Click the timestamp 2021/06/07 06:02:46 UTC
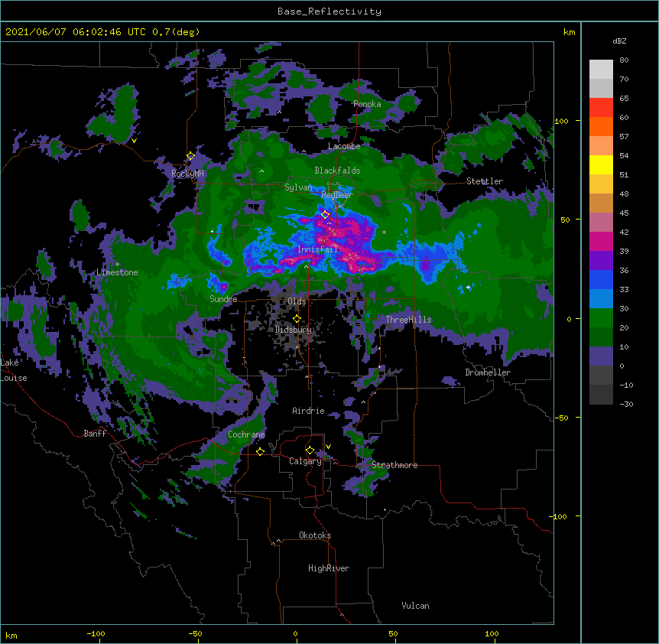659x644 pixels. click(76, 32)
